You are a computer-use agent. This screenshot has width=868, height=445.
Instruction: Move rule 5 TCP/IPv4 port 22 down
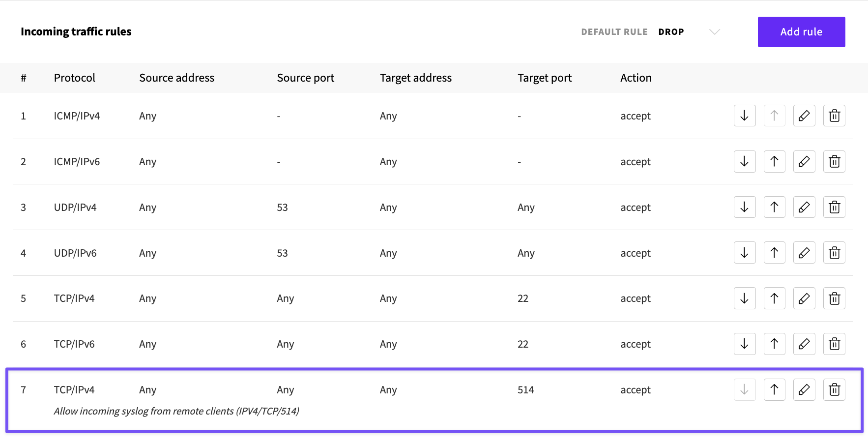[x=745, y=298]
